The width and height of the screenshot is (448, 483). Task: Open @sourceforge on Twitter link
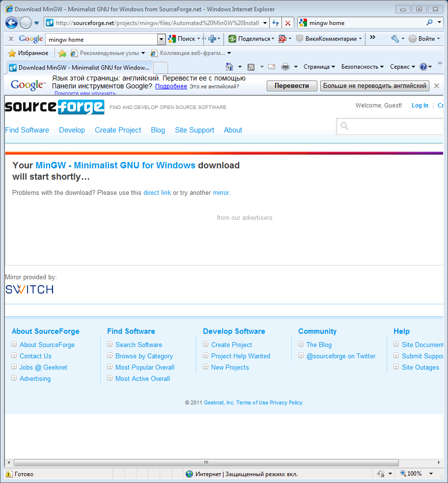[341, 356]
